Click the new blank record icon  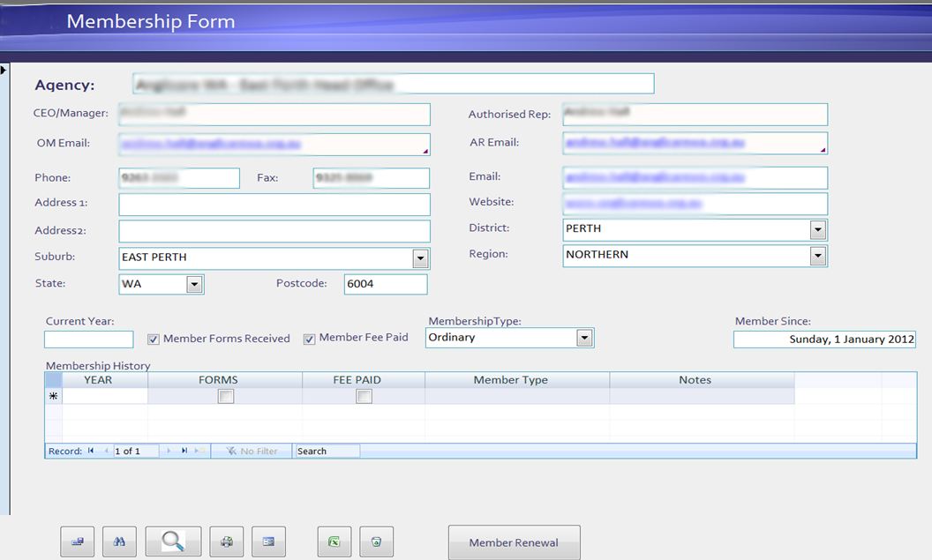tap(199, 451)
